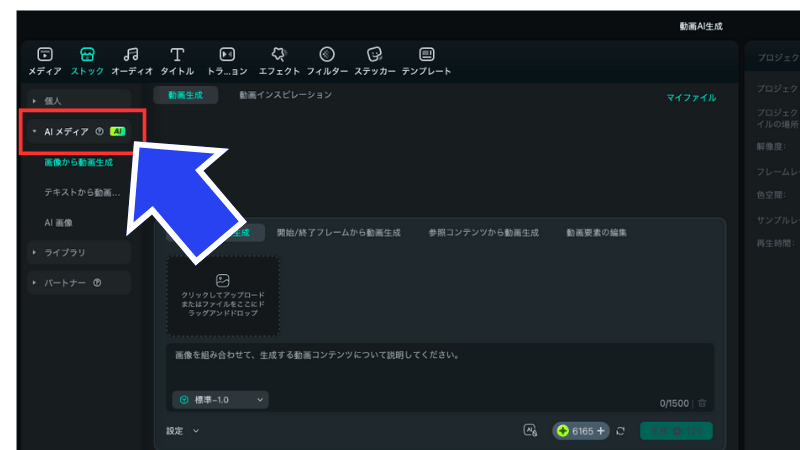Click the エフェクト (Effects) icon

[279, 55]
